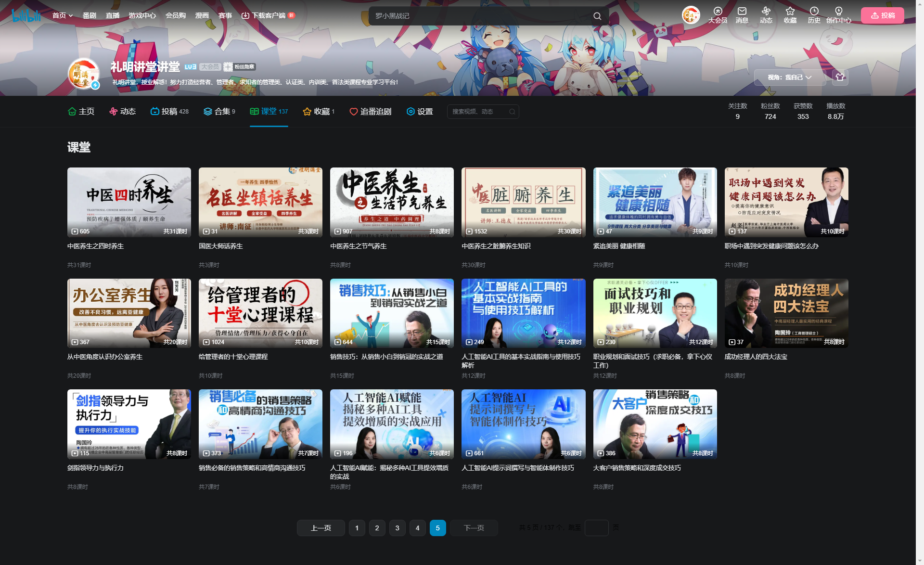
Task: Click the search magnifier icon
Action: (x=597, y=15)
